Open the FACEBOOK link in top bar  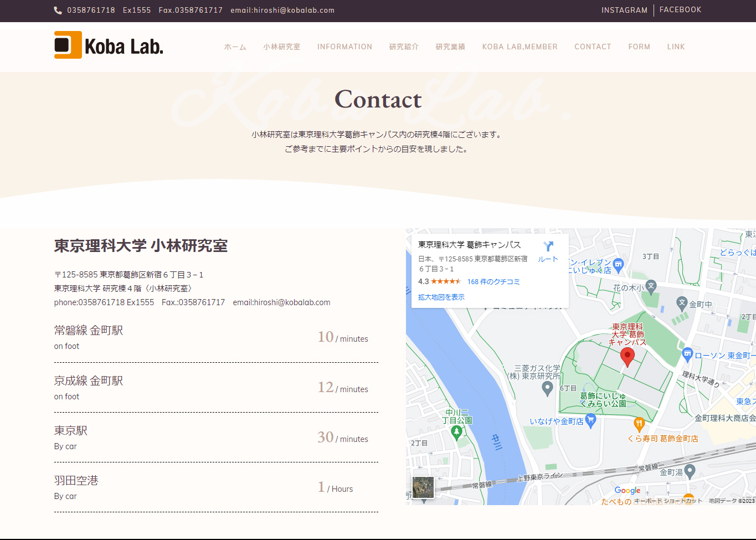(680, 10)
